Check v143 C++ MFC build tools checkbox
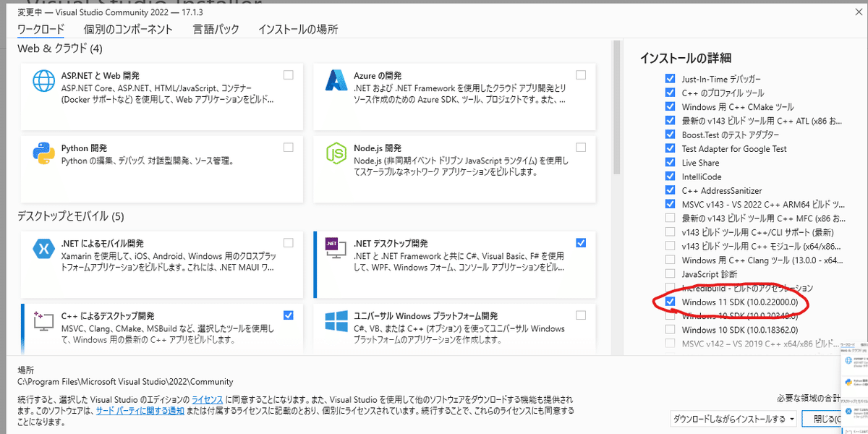868x434 pixels. click(x=670, y=218)
